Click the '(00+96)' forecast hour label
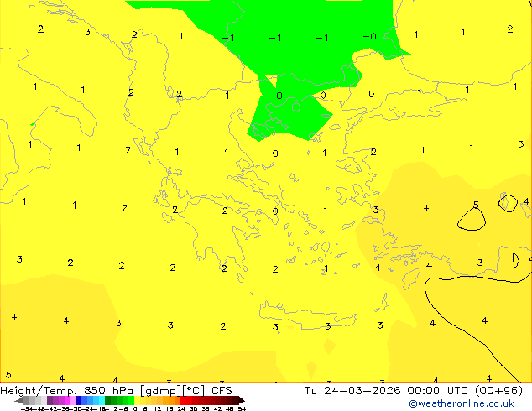Screen dimensions: 532x411 [498, 391]
